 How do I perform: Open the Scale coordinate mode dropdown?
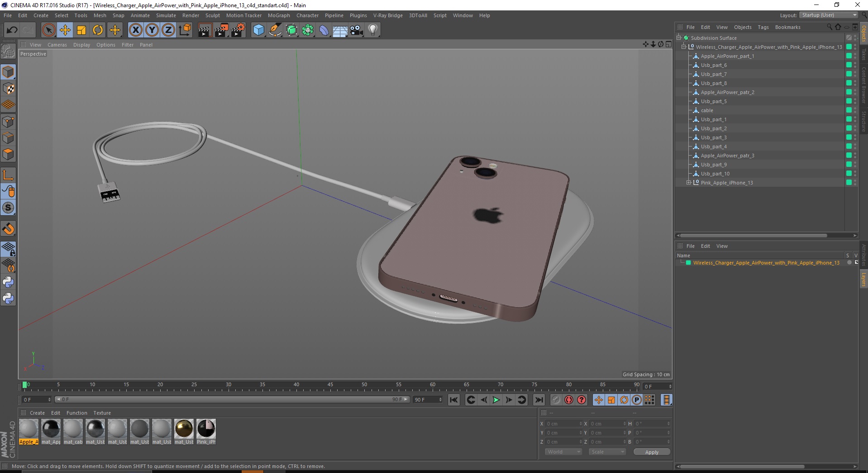607,452
